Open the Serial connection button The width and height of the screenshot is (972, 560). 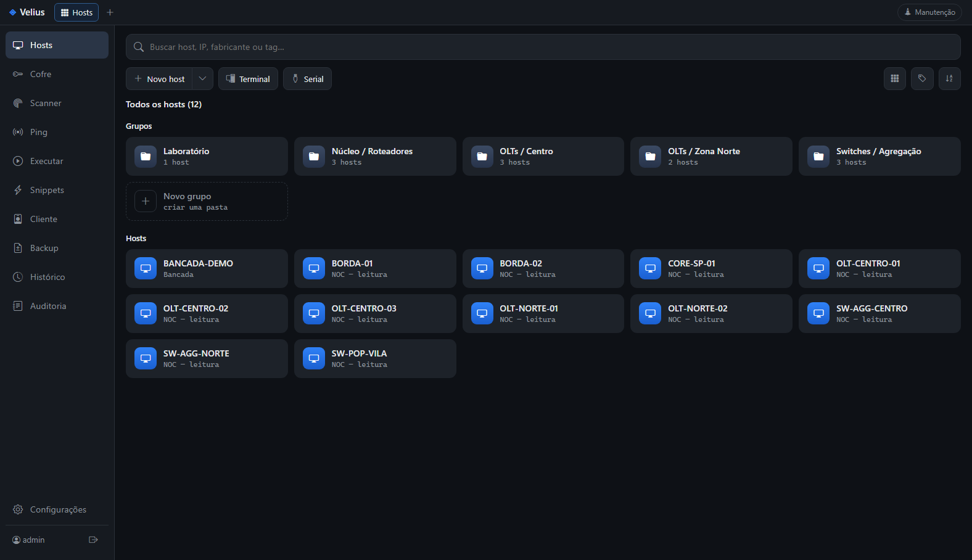tap(307, 78)
